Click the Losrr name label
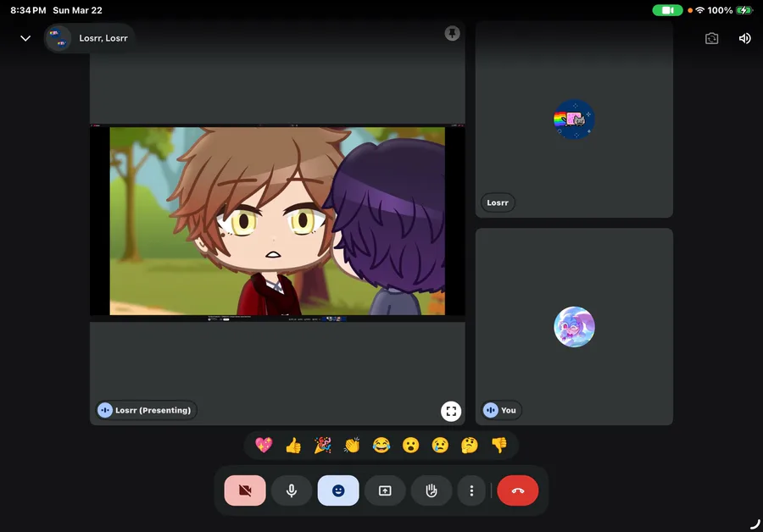763x532 pixels. click(498, 202)
